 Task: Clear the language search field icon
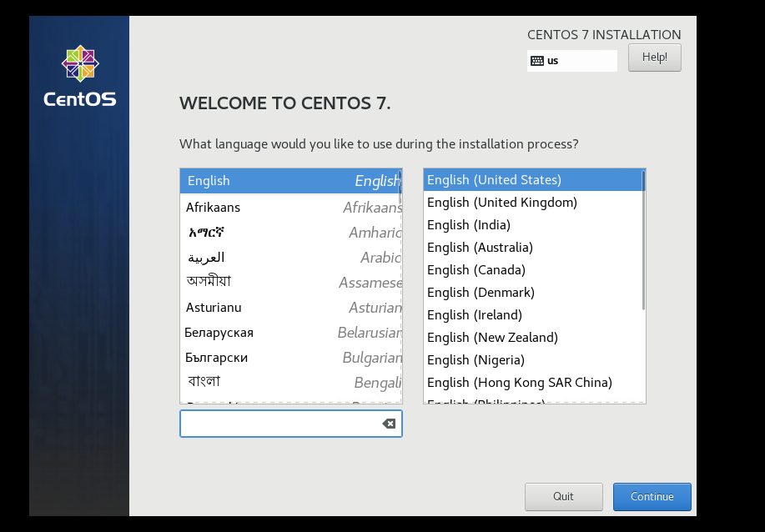(x=389, y=424)
